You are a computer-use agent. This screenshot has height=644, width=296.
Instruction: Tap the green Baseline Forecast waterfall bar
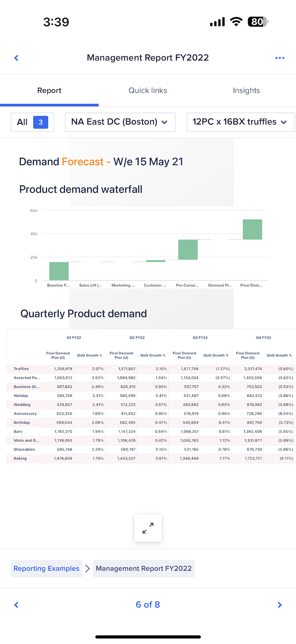(x=59, y=271)
